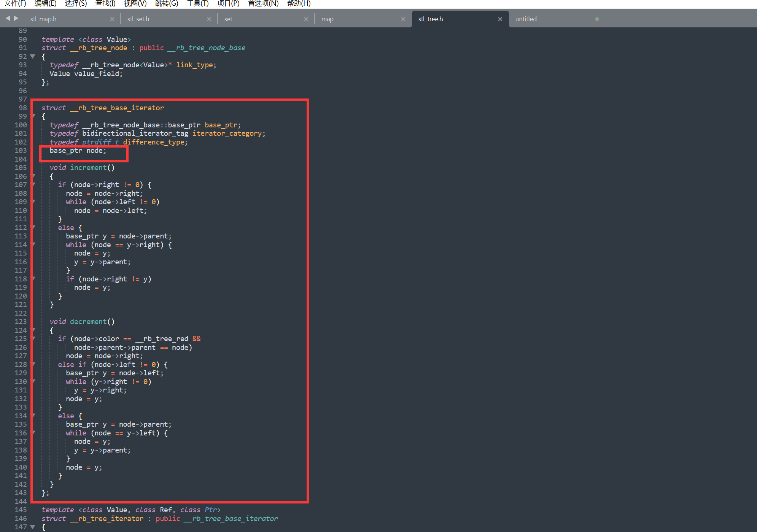Click '__rb_tree_iterator' struct name on line 146

[107, 519]
